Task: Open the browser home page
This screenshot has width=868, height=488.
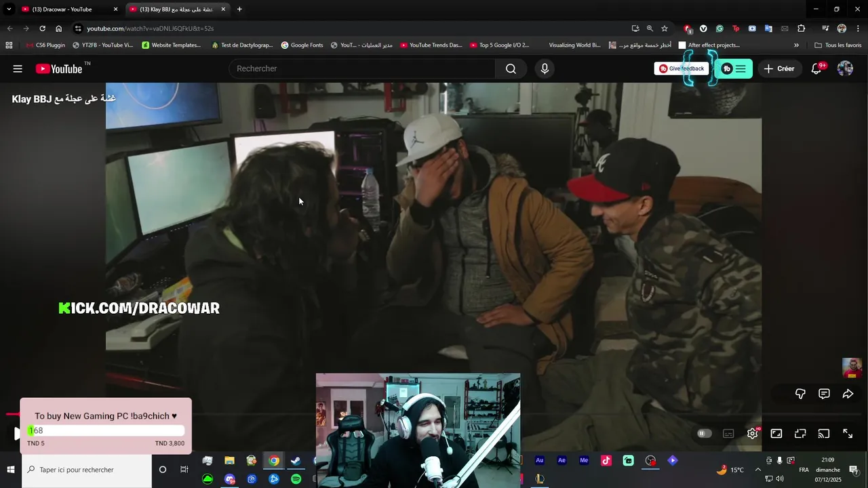Action: [x=58, y=28]
